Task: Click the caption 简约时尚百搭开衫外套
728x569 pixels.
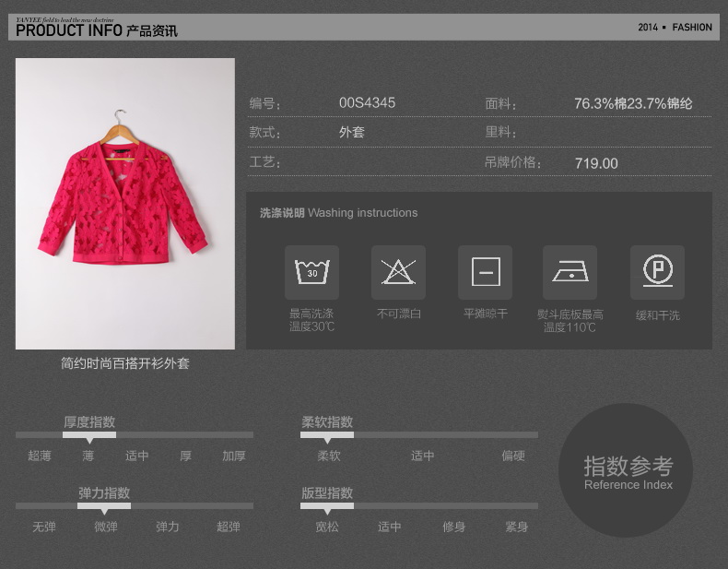Action: [x=125, y=363]
